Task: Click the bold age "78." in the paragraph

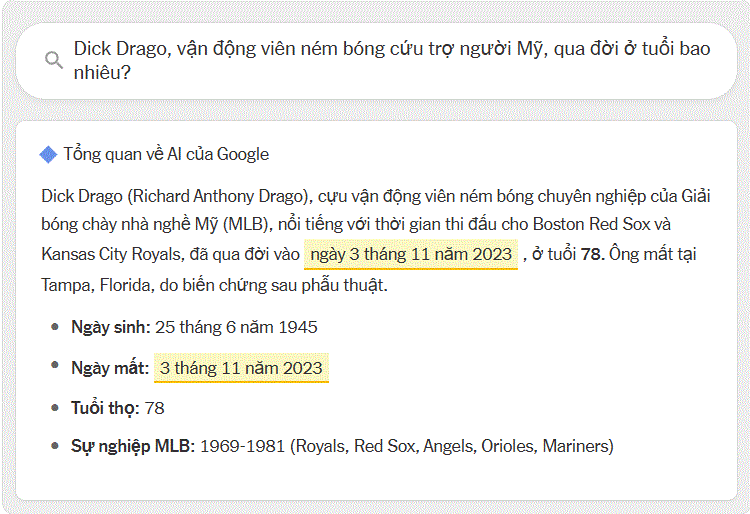Action: [594, 254]
